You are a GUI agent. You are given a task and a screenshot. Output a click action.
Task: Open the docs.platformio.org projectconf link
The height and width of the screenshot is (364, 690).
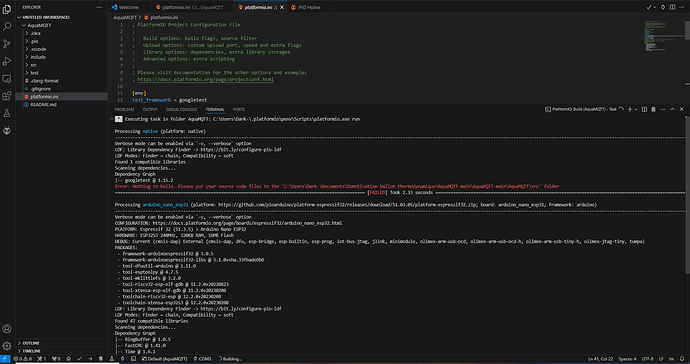click(x=206, y=79)
